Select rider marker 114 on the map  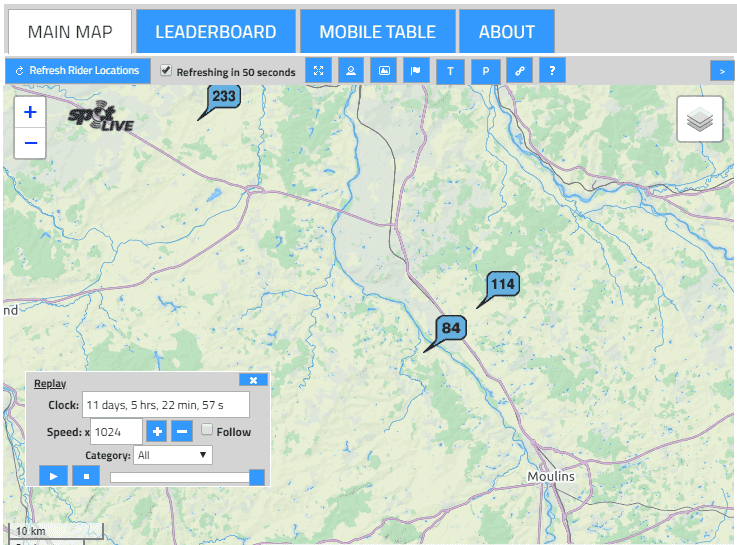pyautogui.click(x=502, y=285)
